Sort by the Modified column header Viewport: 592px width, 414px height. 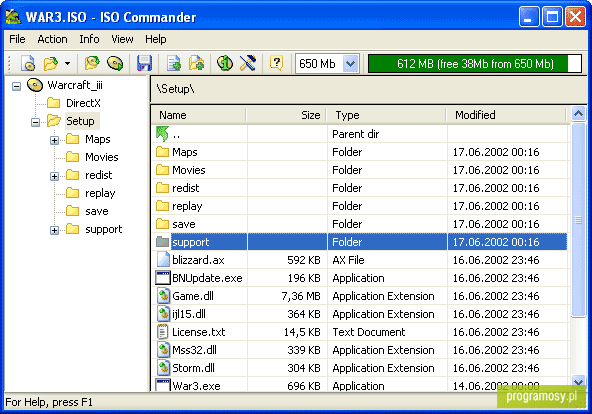click(x=506, y=115)
